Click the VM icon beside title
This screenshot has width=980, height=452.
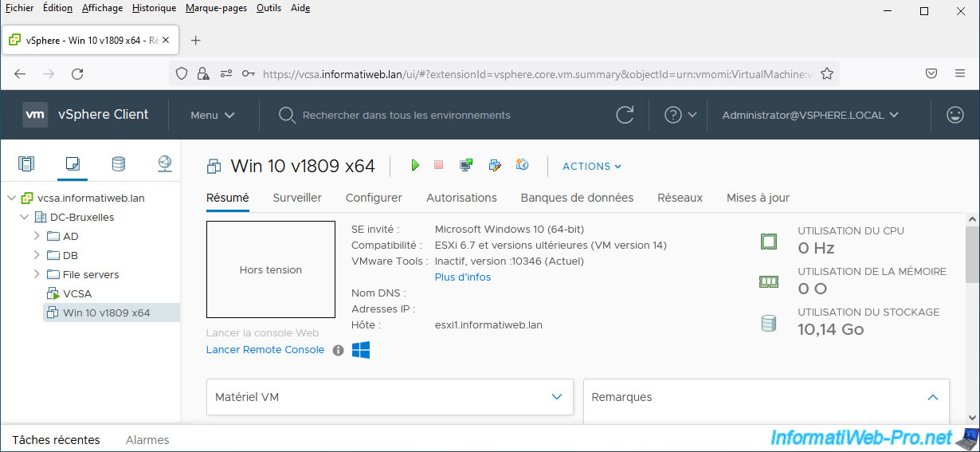(x=214, y=166)
